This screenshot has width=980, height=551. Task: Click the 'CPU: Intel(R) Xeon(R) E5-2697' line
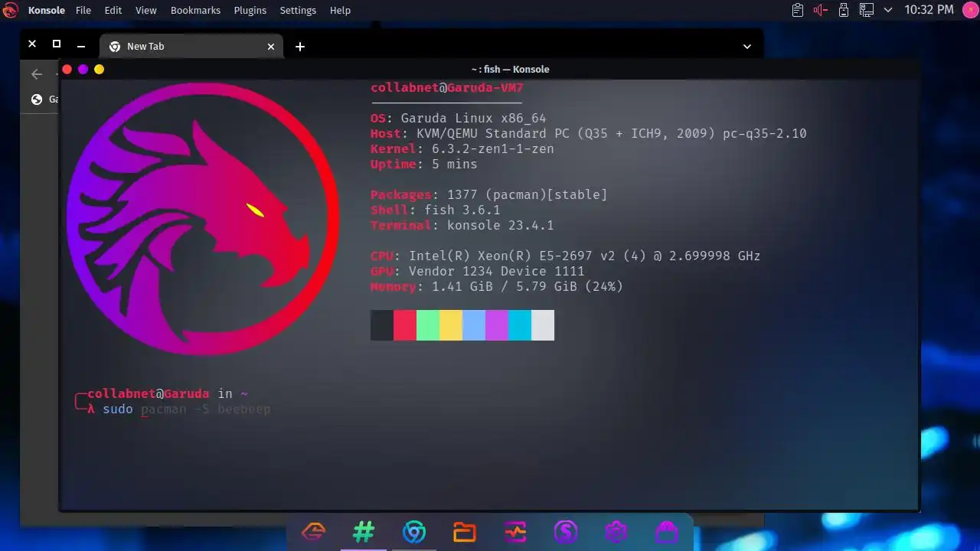click(566, 256)
